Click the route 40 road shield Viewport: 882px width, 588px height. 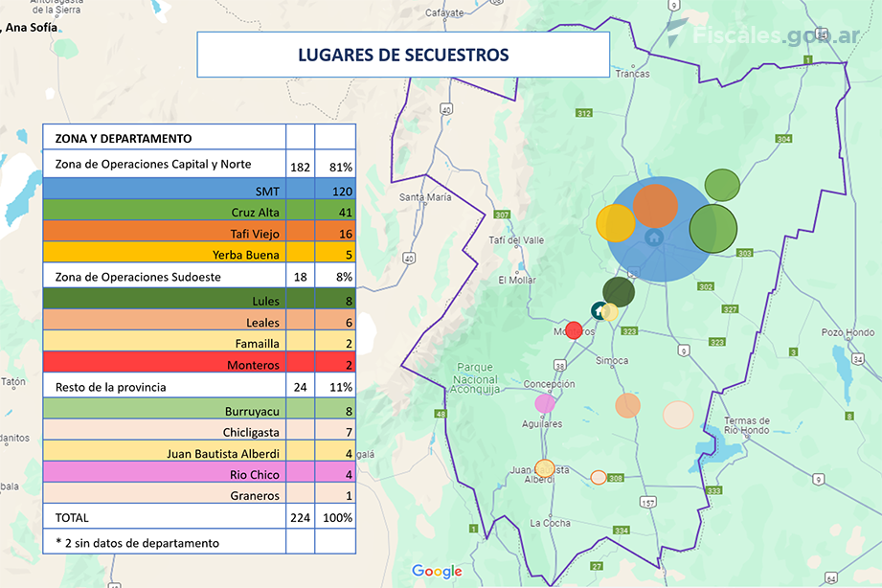(x=409, y=258)
